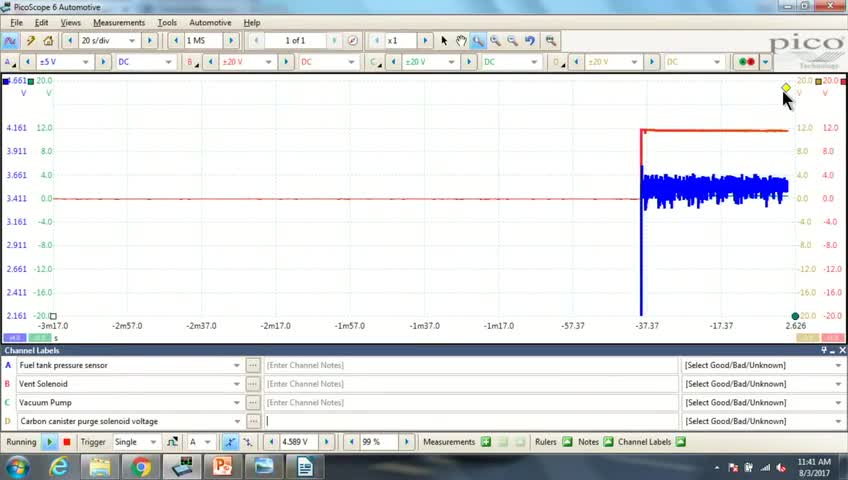Open the Measurements menu

click(119, 23)
